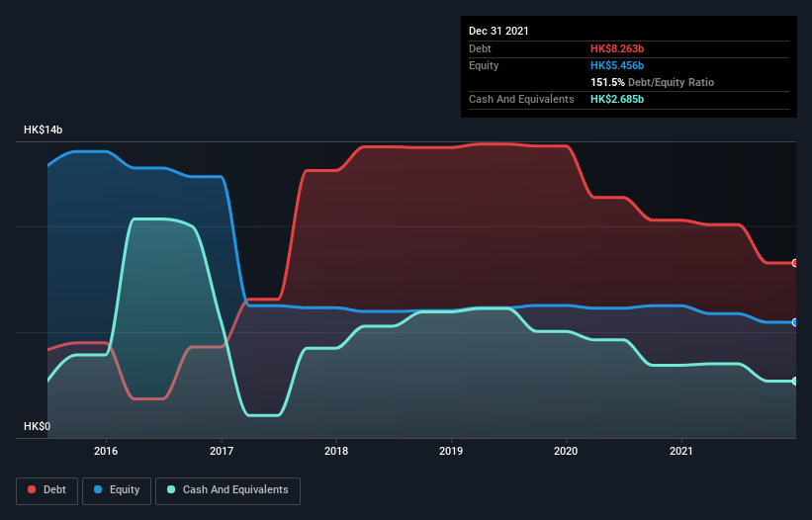This screenshot has width=812, height=520.
Task: Click the 2020 x-axis label
Action: [566, 451]
